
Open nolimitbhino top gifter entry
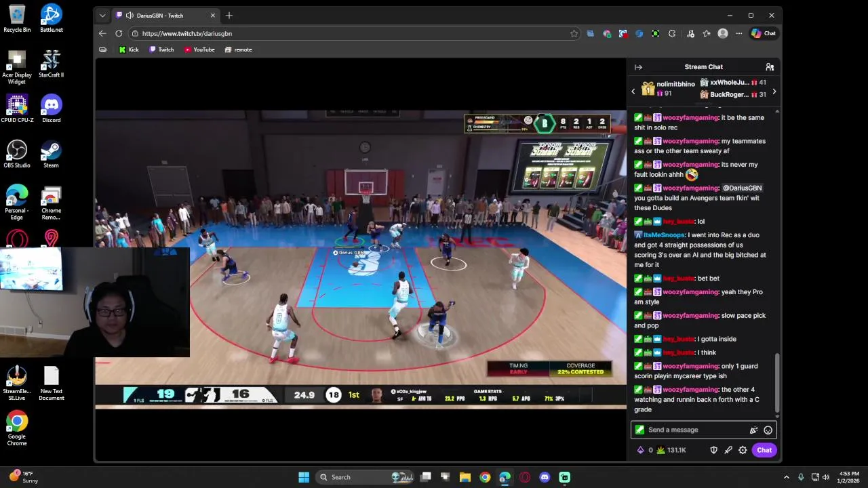(x=668, y=89)
